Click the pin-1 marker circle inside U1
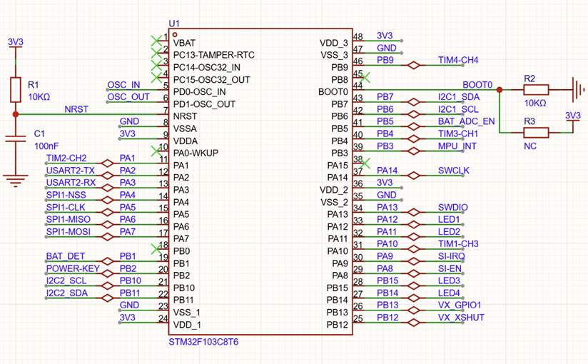The width and height of the screenshot is (588, 364). (x=175, y=34)
